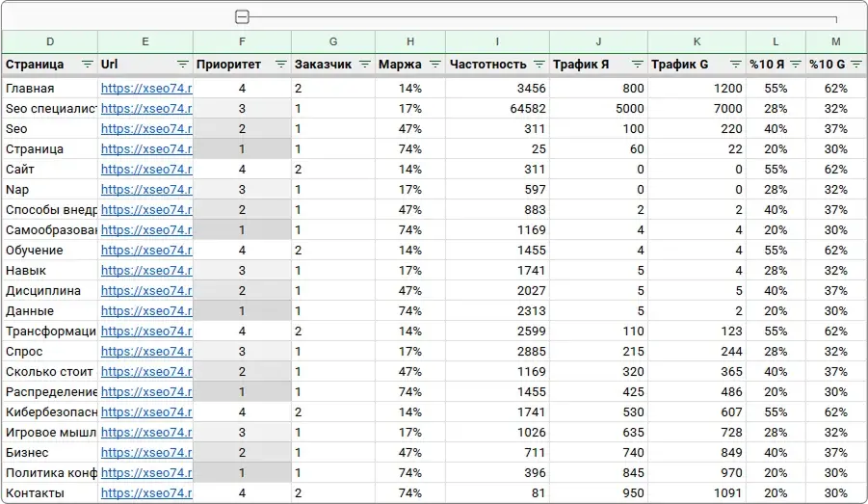Open filter for Маржа column
868x504 pixels.
pos(435,65)
